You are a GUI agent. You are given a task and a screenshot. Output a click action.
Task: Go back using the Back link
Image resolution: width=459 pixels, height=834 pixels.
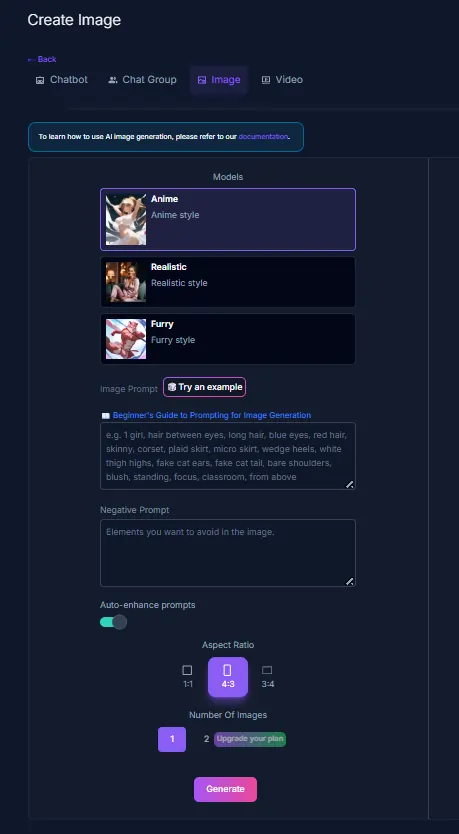click(42, 59)
